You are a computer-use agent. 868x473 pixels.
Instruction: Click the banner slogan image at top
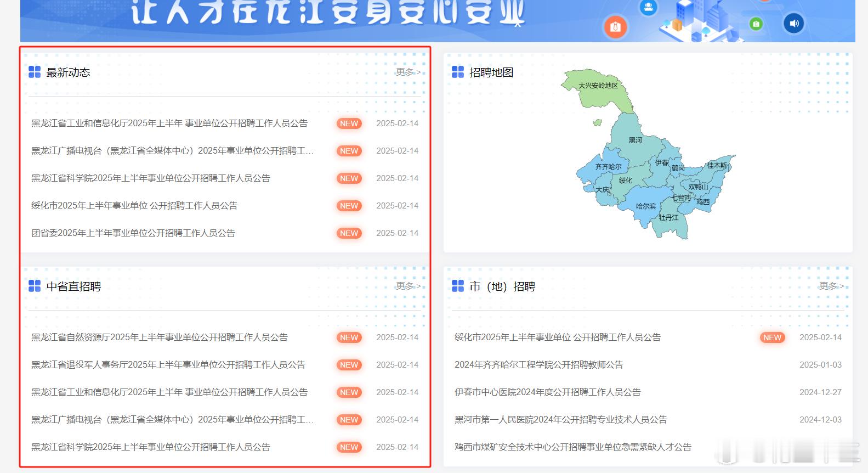pos(438,21)
